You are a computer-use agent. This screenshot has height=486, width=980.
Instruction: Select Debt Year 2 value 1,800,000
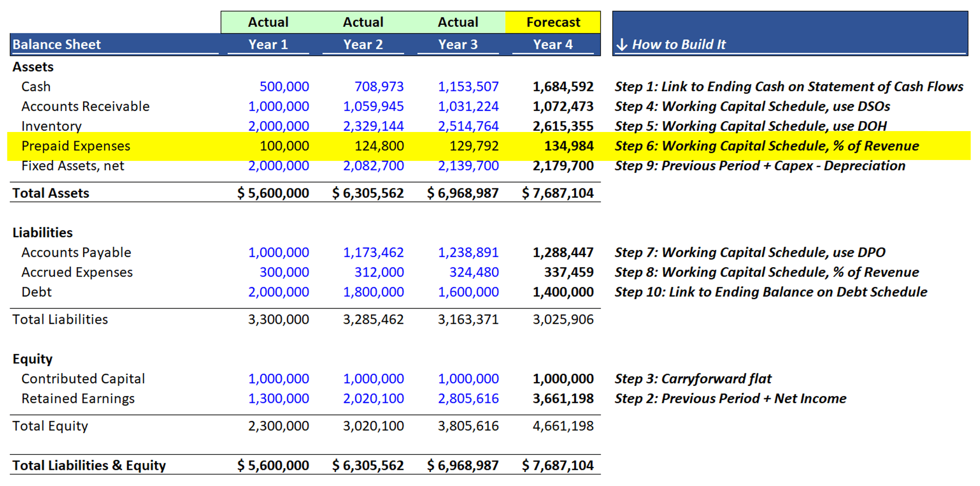(x=373, y=292)
